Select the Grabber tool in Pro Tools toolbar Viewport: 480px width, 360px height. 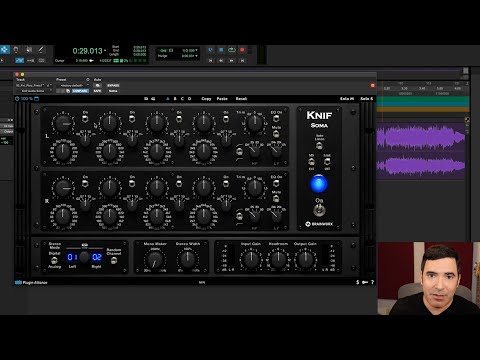point(16,50)
